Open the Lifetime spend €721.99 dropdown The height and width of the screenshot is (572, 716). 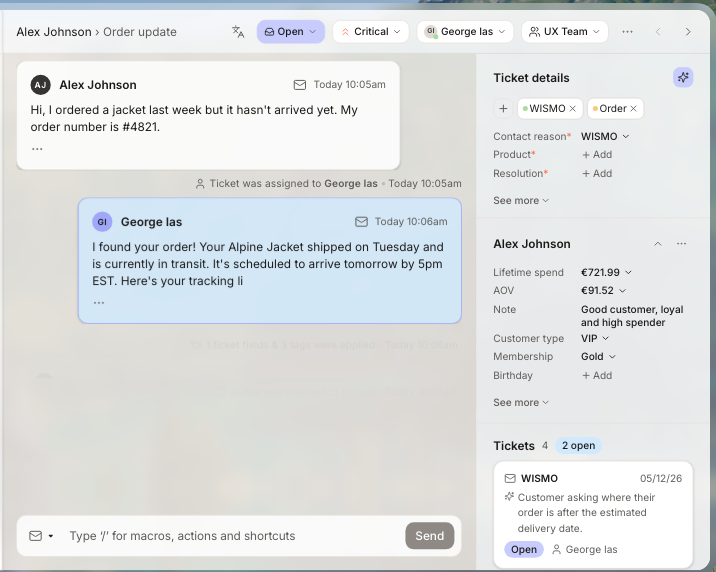pyautogui.click(x=606, y=273)
